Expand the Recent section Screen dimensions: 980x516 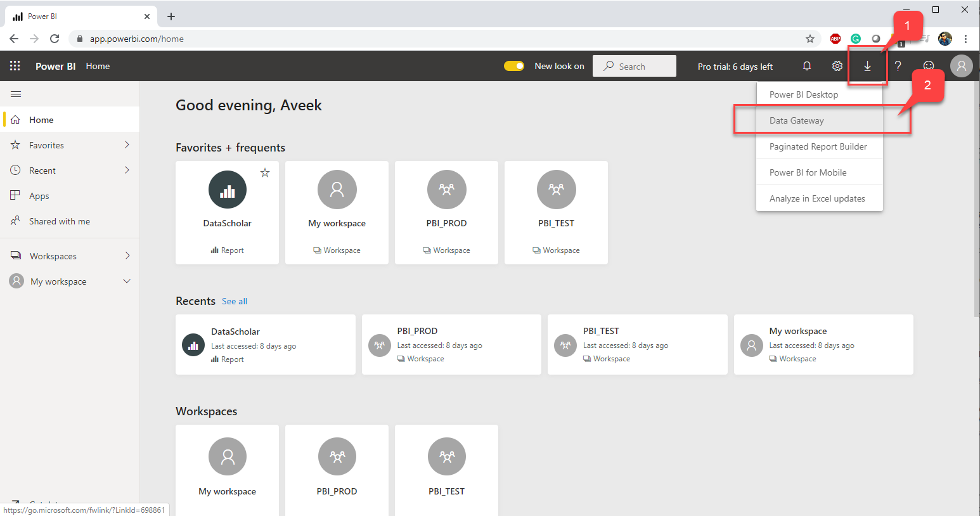pyautogui.click(x=126, y=170)
